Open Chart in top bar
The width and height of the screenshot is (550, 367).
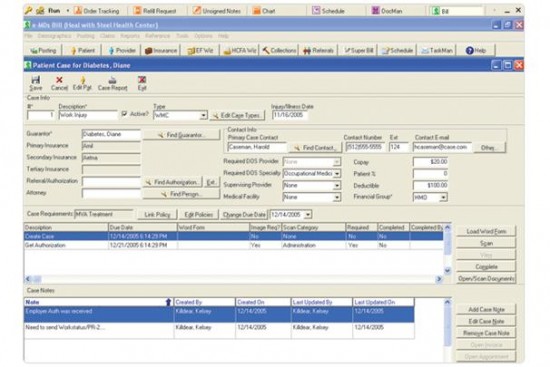[264, 11]
